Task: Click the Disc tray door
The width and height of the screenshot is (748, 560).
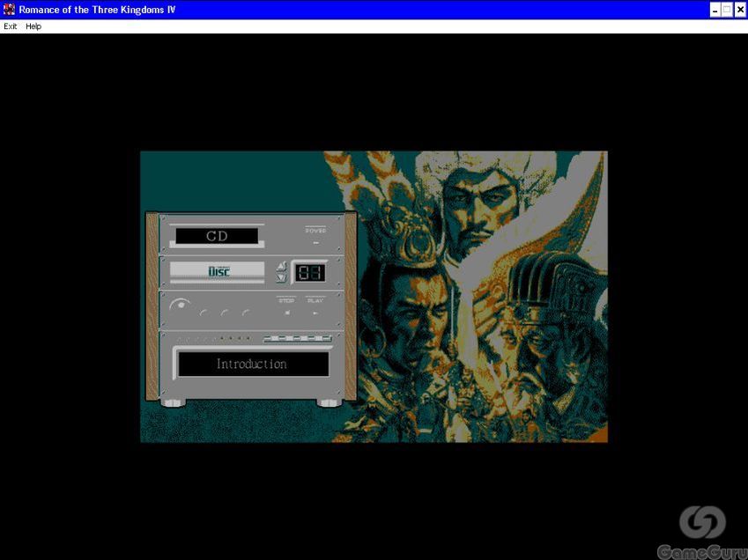Action: (218, 271)
